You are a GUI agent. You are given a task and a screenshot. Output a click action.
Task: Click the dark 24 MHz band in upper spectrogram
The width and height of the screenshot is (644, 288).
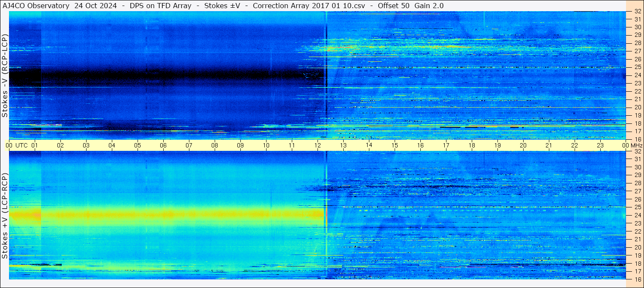167,76
